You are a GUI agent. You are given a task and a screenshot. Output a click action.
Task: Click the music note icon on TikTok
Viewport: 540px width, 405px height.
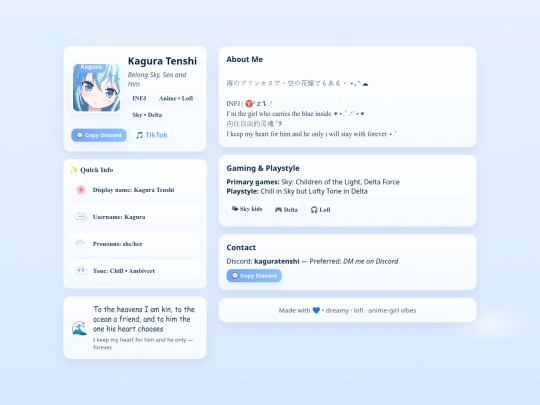click(x=139, y=135)
